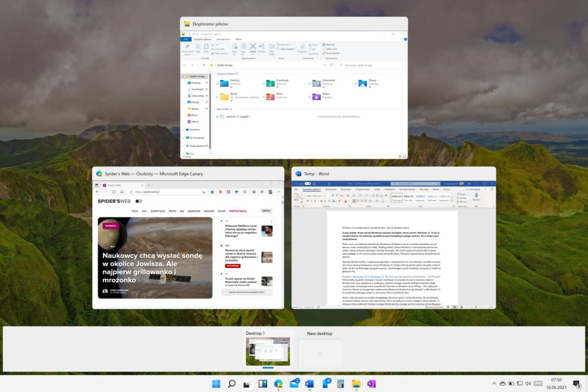This screenshot has width=588, height=392.
Task: Click the Search icon on the taskbar
Action: [232, 384]
